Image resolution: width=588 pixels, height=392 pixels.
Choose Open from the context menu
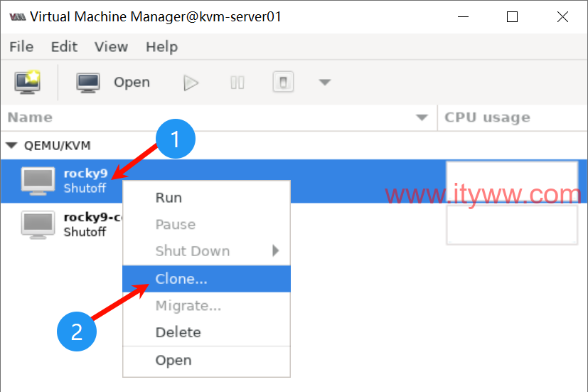pos(206,360)
